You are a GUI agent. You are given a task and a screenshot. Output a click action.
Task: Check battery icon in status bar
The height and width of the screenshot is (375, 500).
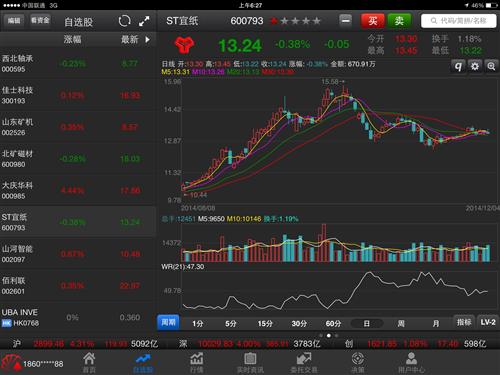(491, 5)
